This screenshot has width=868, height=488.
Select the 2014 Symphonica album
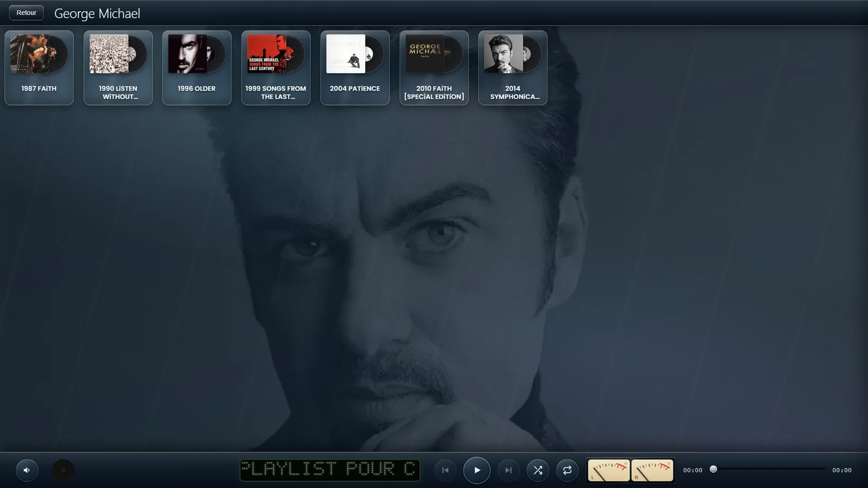click(x=513, y=68)
